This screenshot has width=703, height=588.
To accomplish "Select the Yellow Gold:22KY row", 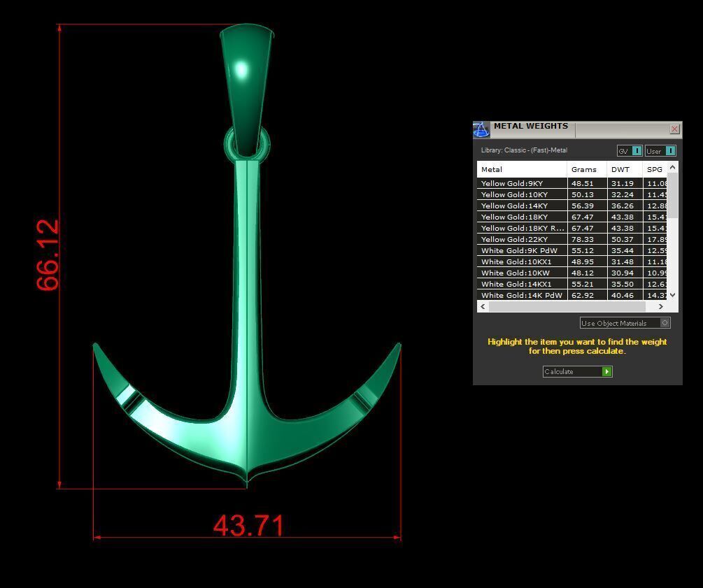I will (x=572, y=239).
